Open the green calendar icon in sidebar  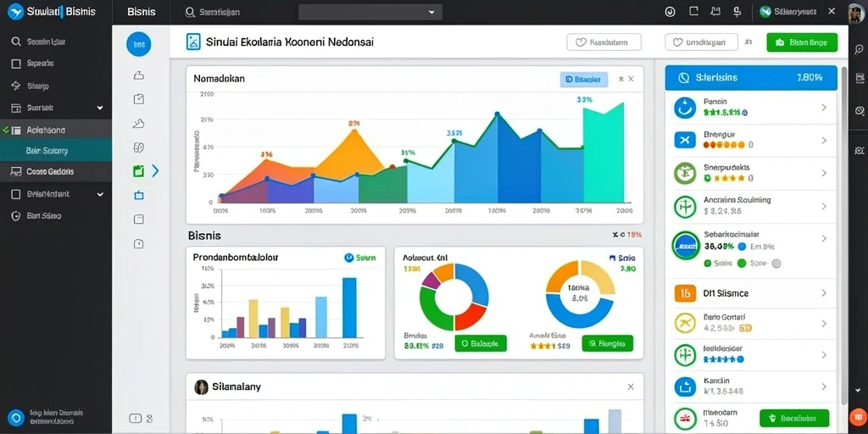click(x=138, y=171)
